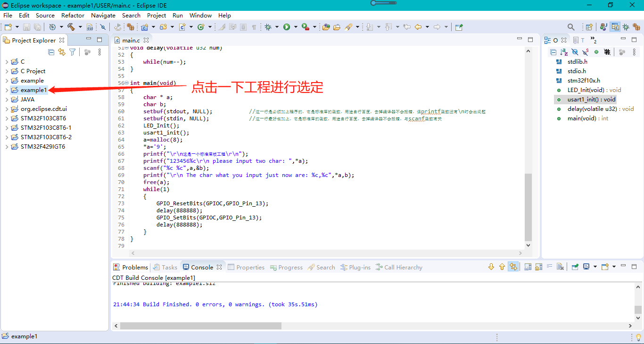Click the New C Source File icon
Screen dimensions: 644x344
[x=182, y=27]
